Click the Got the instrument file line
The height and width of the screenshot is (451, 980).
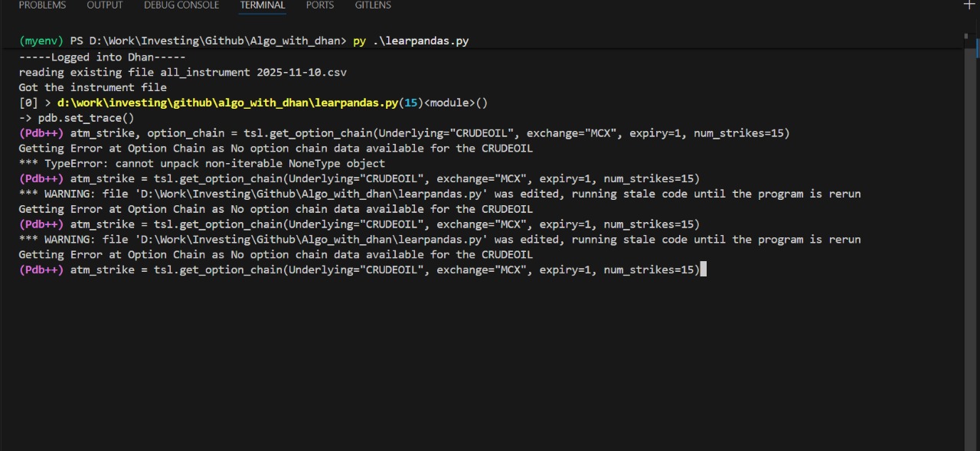(x=93, y=87)
